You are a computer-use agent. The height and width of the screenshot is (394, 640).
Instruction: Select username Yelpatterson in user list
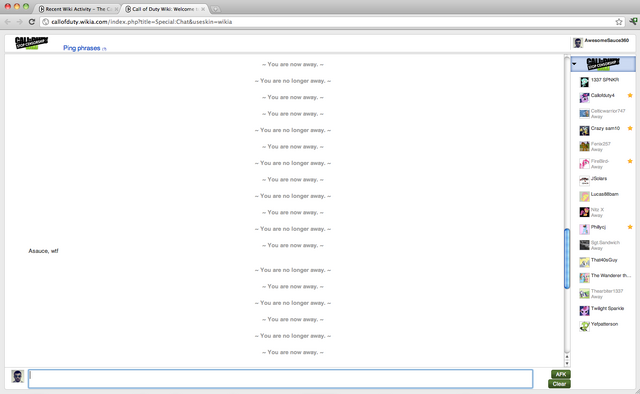(x=604, y=324)
